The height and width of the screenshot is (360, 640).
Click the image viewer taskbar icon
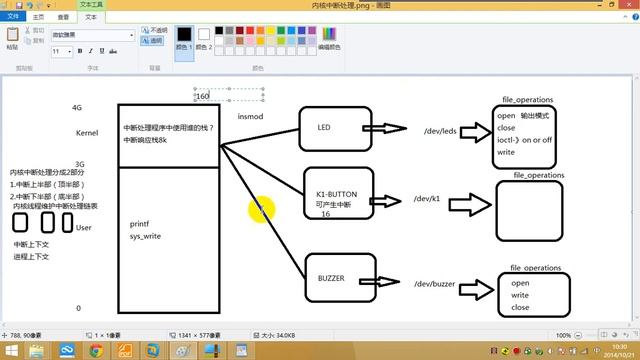241,351
